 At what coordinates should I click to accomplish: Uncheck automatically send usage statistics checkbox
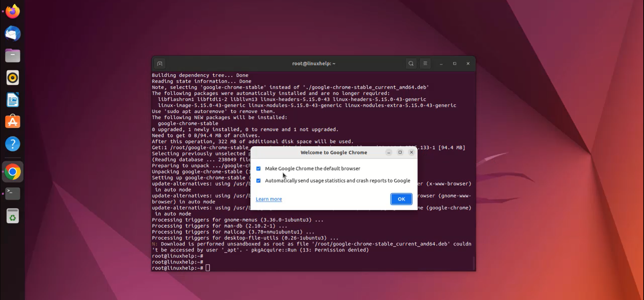[x=258, y=181]
